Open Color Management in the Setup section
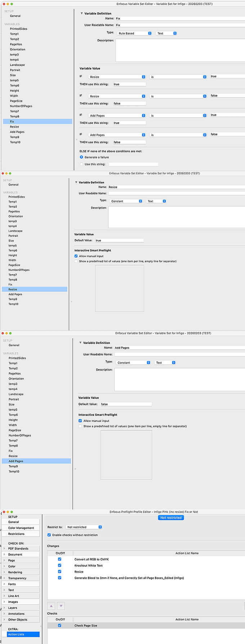This screenshot has height=644, width=245. pos(21,528)
